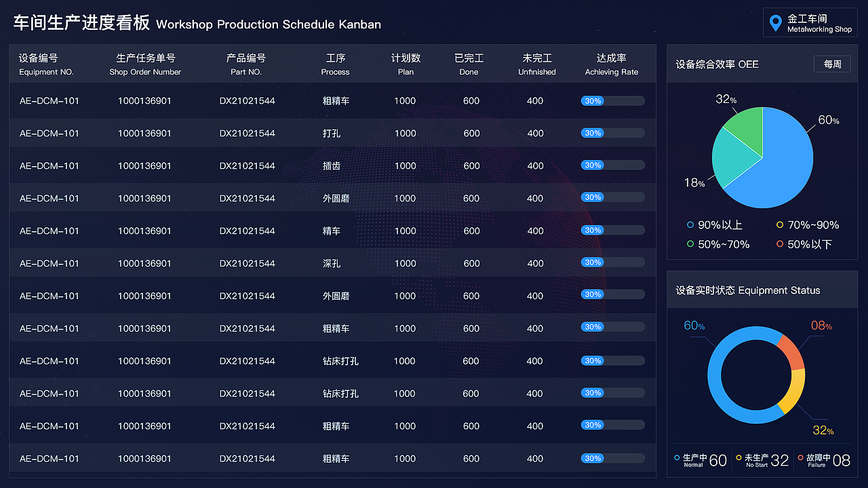Click the yellow 70%~90% legend circle
This screenshot has height=488, width=868.
[x=780, y=225]
